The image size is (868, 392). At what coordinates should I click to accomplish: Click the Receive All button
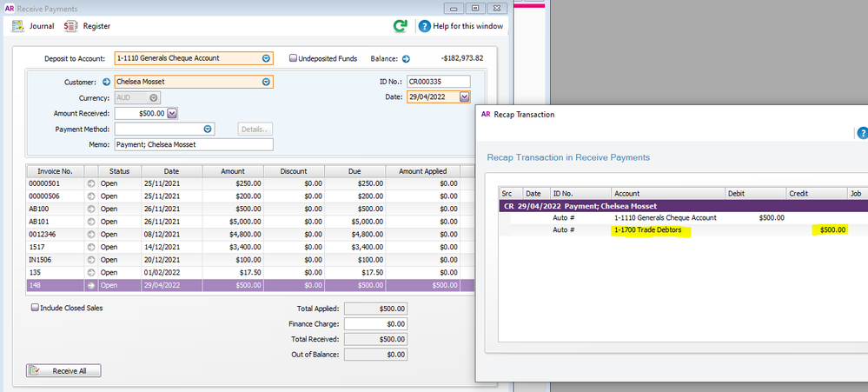(x=64, y=371)
